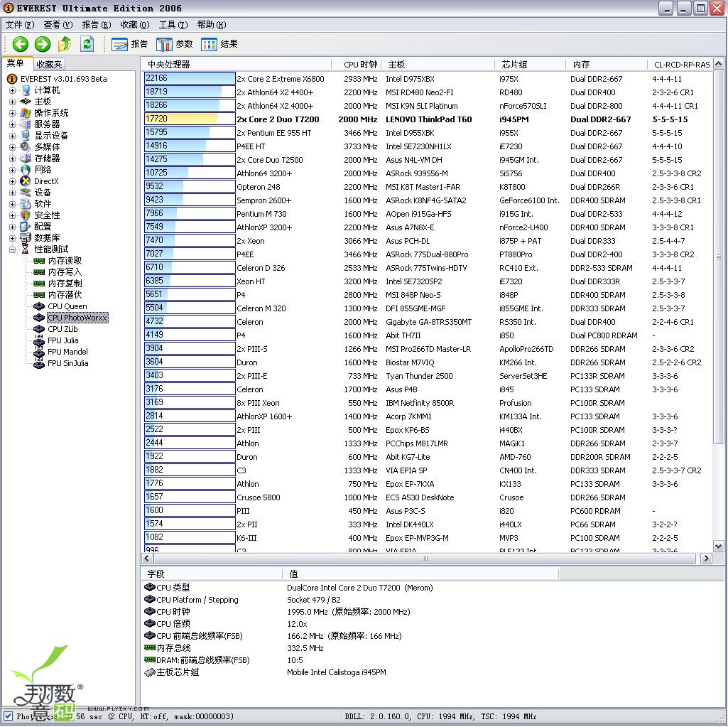Select the 多媒体 multimedia tree icon
The image size is (728, 727).
coord(26,147)
